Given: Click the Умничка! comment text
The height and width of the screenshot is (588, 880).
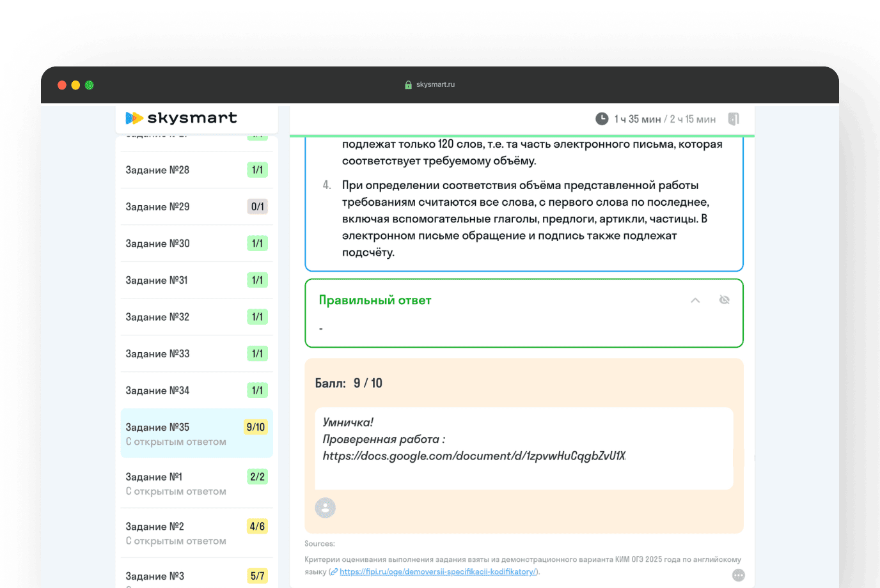Looking at the screenshot, I should coord(348,422).
